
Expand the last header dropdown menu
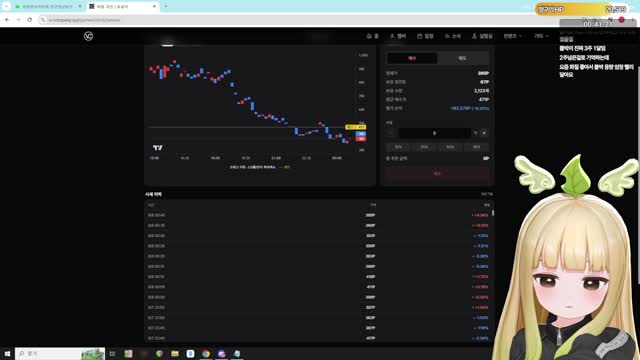[x=541, y=36]
